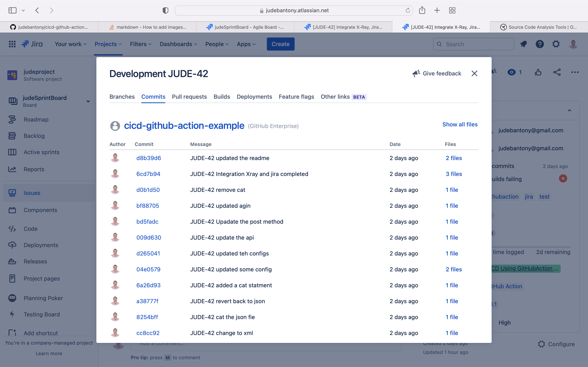Open the Your work dropdown menu
Viewport: 588px width, 367px height.
point(70,44)
